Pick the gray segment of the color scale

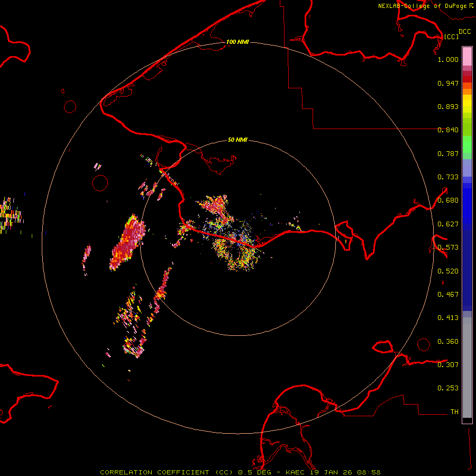click(467, 365)
